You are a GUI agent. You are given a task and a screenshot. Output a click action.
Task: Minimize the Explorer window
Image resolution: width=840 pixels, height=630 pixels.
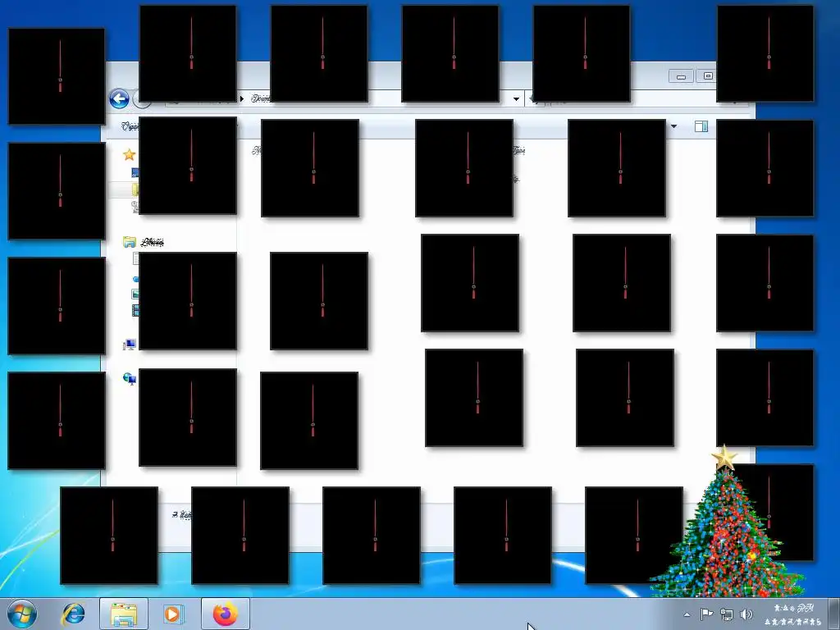coord(681,76)
